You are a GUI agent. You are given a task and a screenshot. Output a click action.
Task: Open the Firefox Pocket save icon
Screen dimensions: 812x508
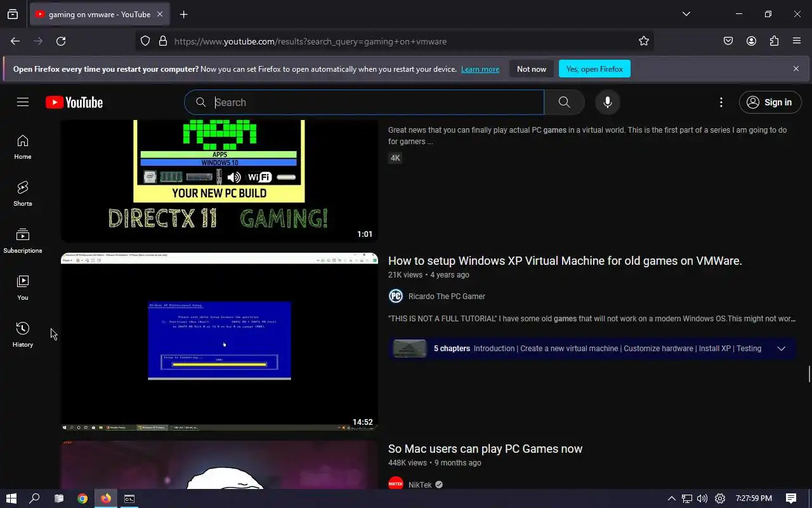[x=728, y=41]
